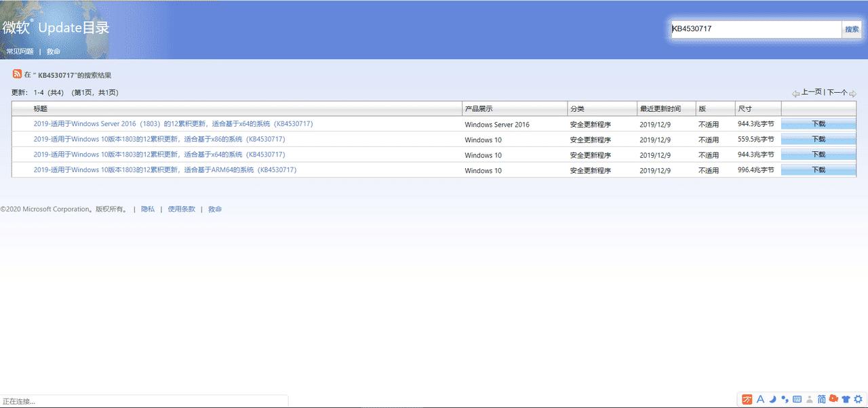The image size is (868, 408).
Task: Open the 常见问题 FAQ link
Action: click(x=20, y=52)
